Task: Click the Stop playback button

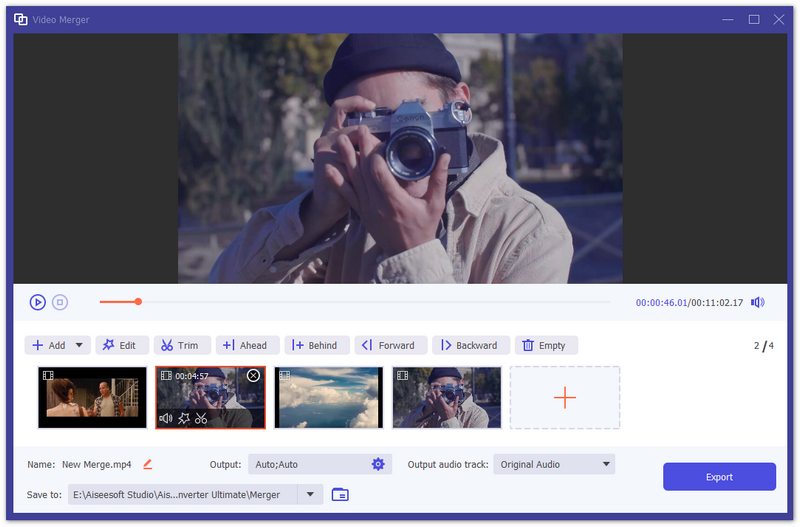Action: pos(60,302)
